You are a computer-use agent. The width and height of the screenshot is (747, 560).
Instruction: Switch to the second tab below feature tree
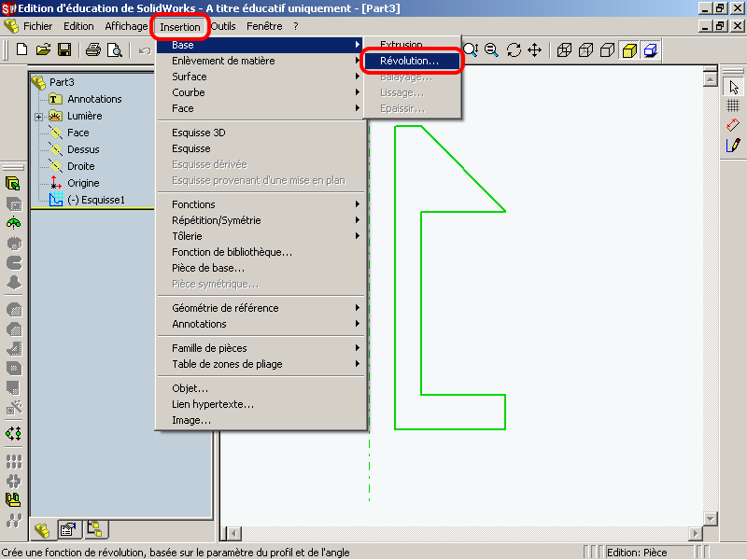coord(67,529)
